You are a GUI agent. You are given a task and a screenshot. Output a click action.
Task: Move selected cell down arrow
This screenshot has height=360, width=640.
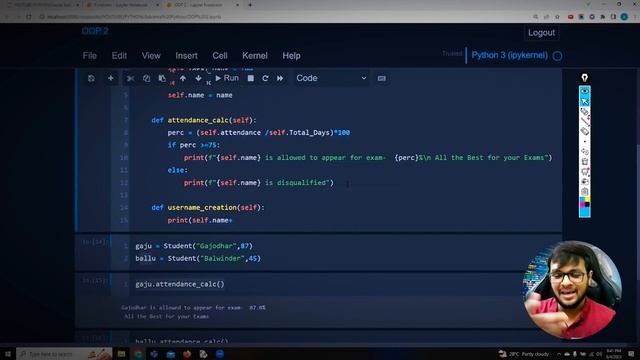[198, 78]
